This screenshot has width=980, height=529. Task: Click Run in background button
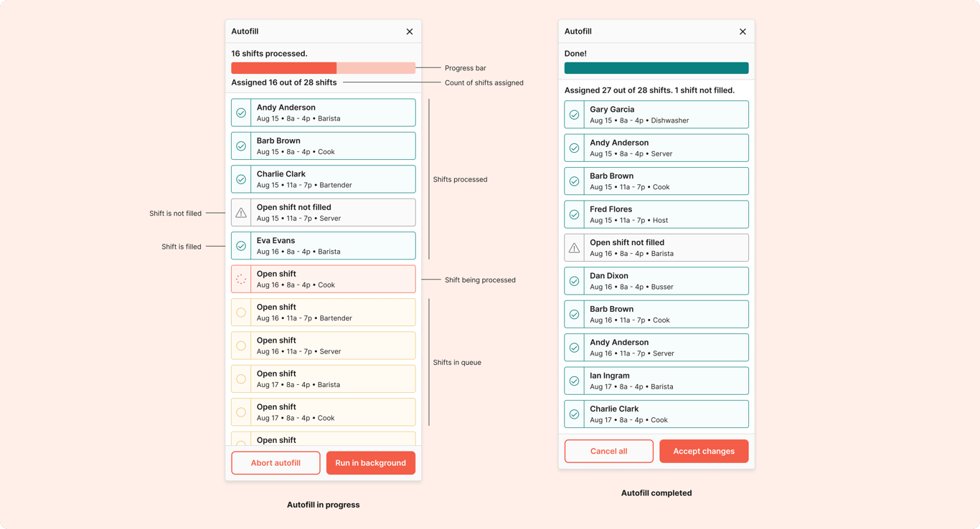370,463
